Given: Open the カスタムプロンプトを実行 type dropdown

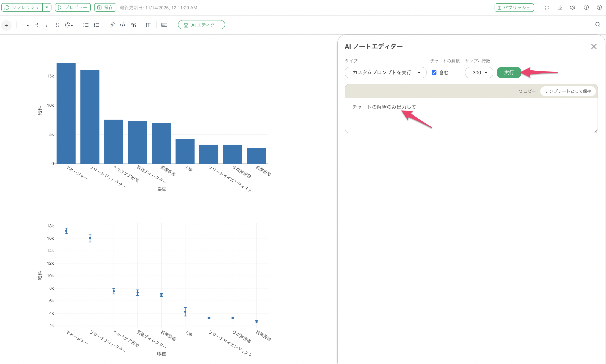Looking at the screenshot, I should click(x=386, y=73).
